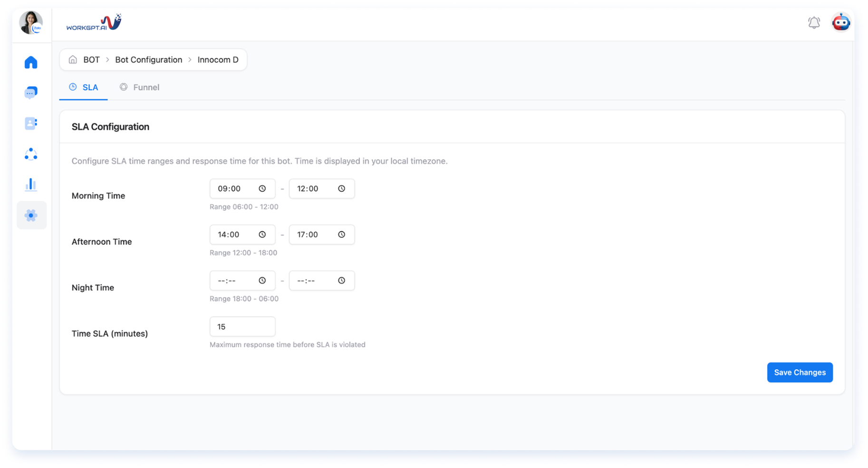Open clock picker for Night start time
This screenshot has height=468, width=868.
262,281
